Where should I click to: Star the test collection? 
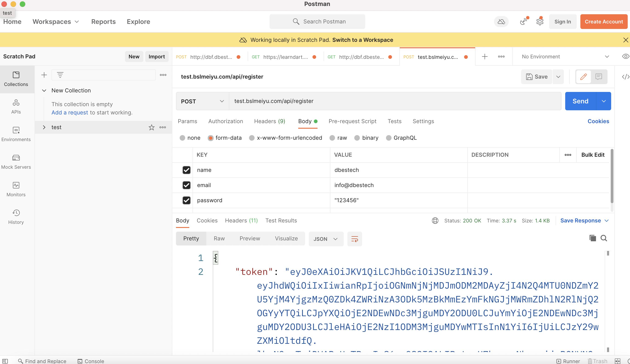coord(151,127)
